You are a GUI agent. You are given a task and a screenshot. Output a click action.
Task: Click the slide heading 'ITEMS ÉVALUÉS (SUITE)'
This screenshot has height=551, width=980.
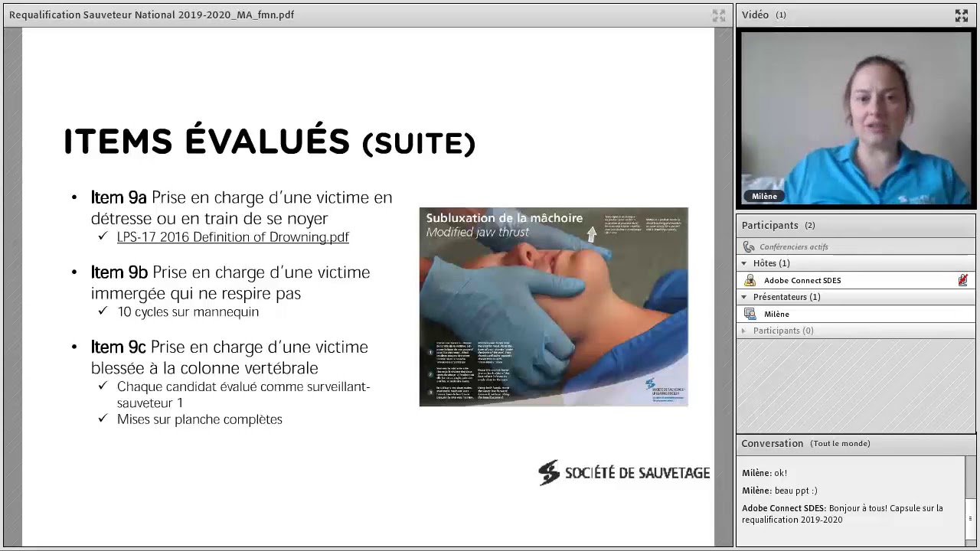click(269, 142)
